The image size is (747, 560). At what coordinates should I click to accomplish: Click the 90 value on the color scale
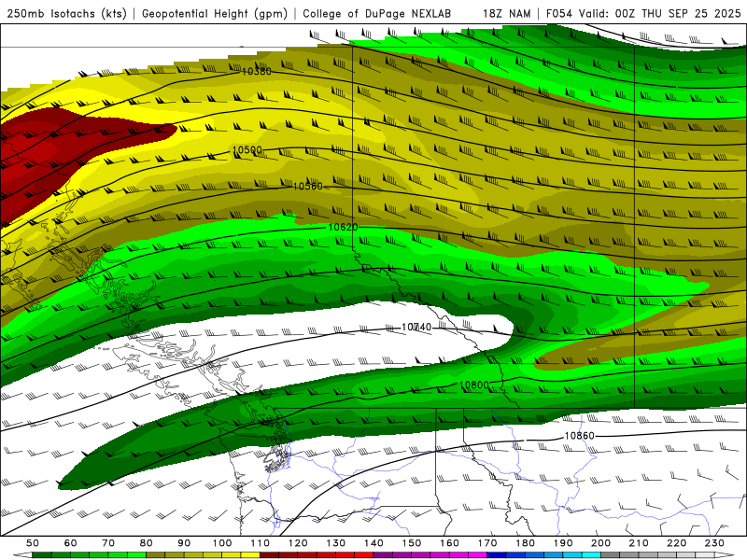(184, 543)
